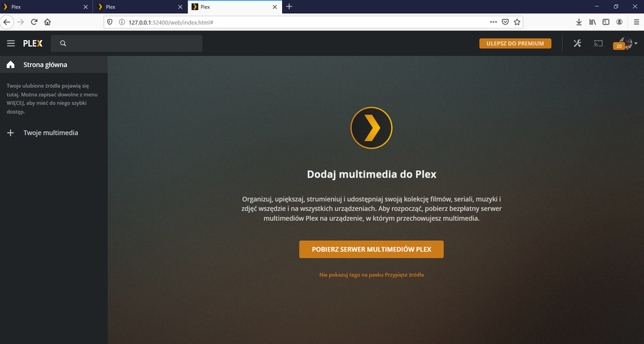Focus the Plex search field

[x=126, y=43]
